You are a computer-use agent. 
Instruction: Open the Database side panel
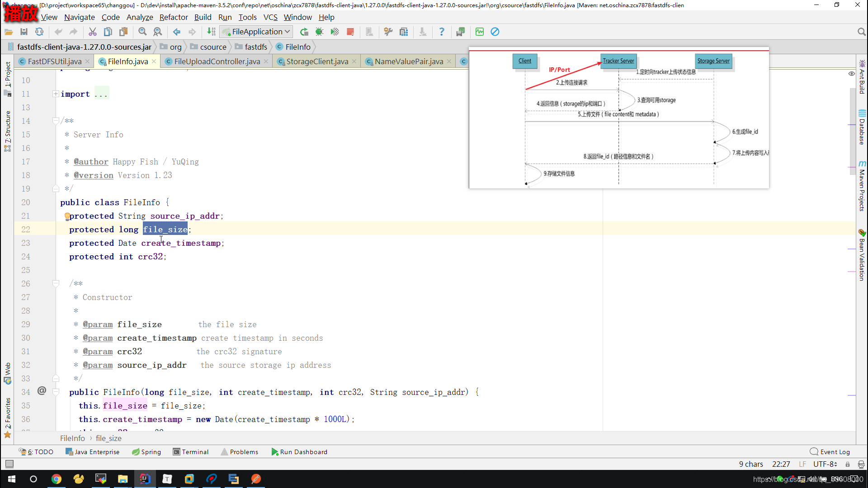click(x=862, y=127)
